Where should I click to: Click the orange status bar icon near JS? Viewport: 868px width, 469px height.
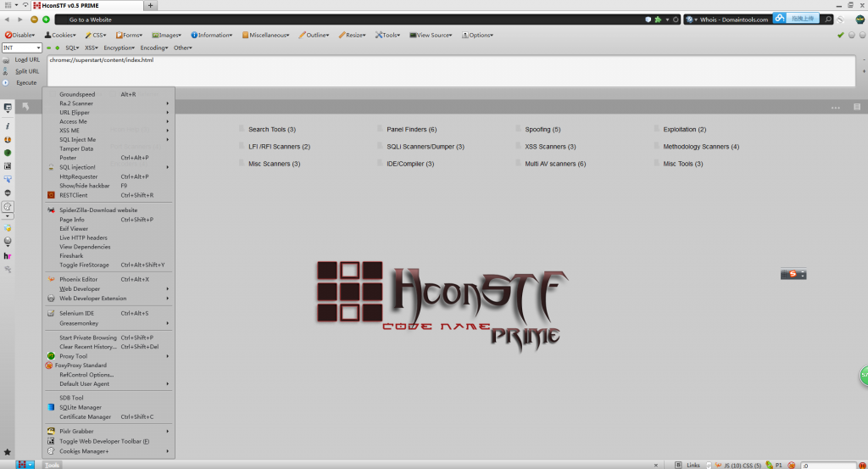click(x=718, y=465)
